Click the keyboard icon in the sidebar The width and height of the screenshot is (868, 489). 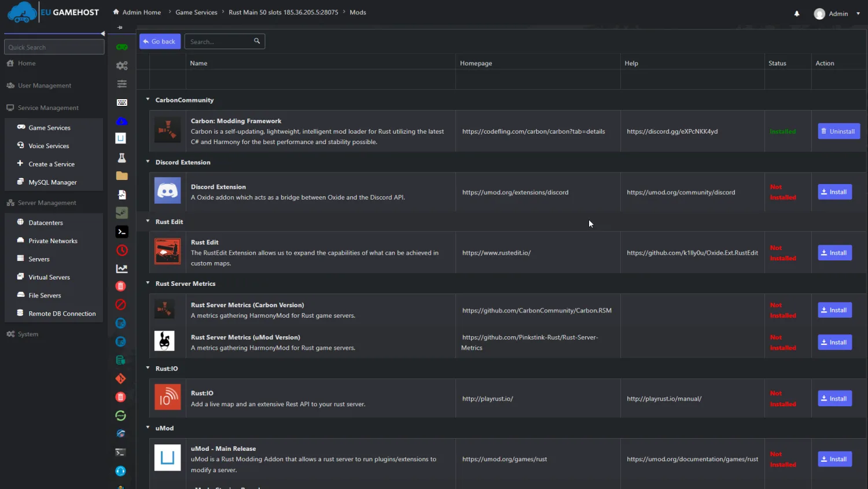pos(122,102)
